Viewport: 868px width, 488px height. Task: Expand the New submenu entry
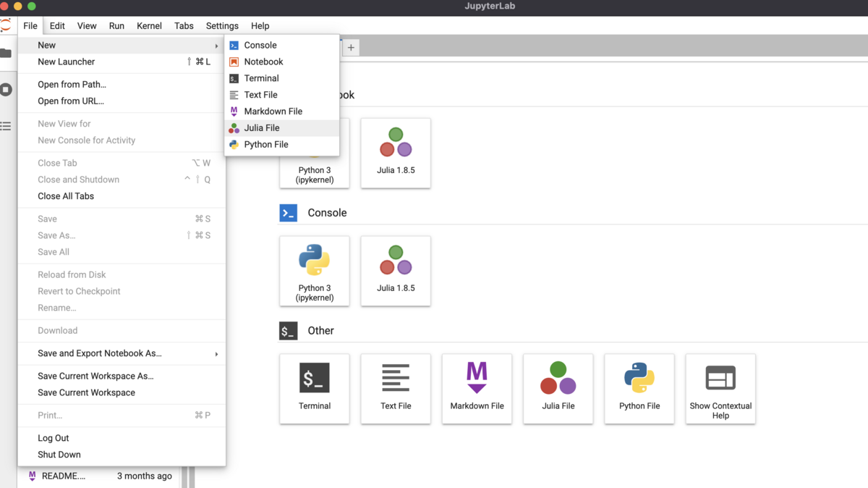coord(122,45)
